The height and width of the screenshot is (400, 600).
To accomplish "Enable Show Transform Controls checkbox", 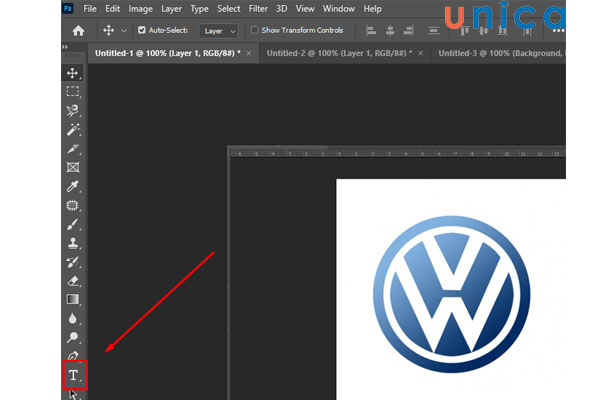I will click(x=255, y=31).
